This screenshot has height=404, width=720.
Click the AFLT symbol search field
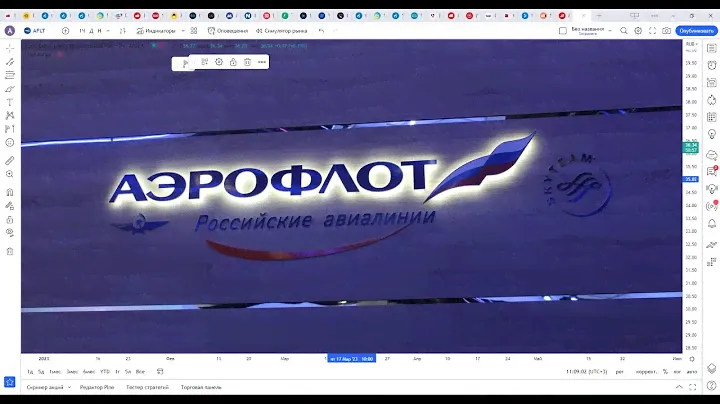pyautogui.click(x=40, y=31)
